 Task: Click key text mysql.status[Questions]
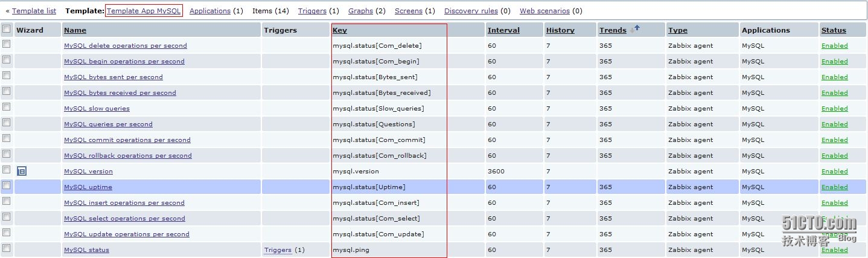tap(374, 124)
